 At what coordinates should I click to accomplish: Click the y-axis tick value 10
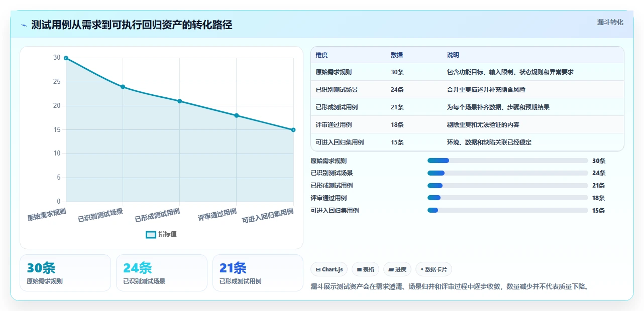pos(57,153)
